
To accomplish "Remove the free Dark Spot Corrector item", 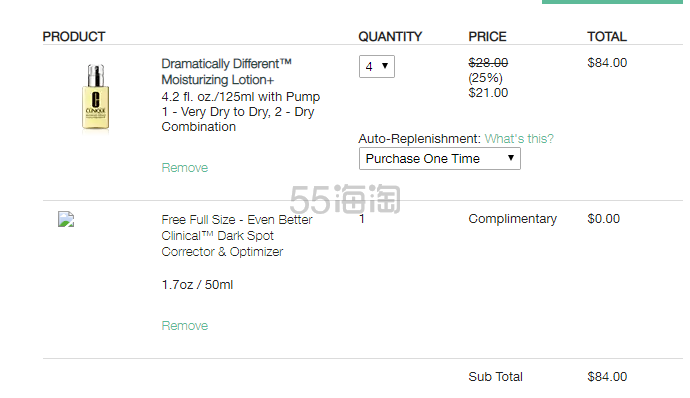I will 185,326.
